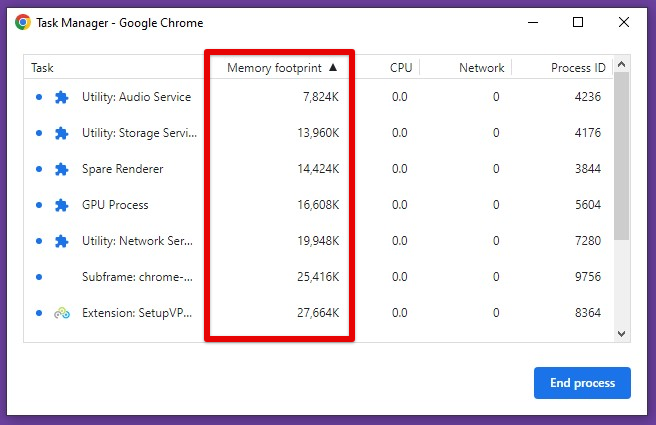Click the 14,424K memory value
This screenshot has height=425, width=656.
(x=318, y=169)
